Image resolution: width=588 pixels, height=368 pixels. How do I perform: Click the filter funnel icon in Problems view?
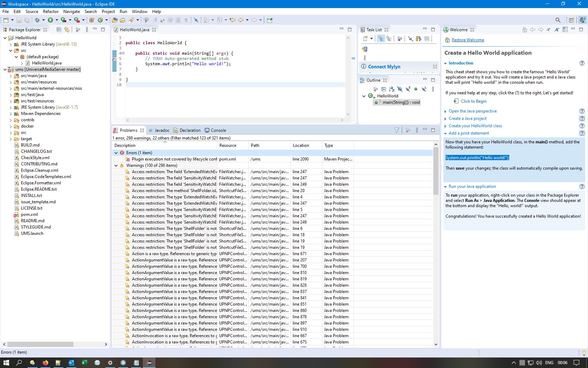pyautogui.click(x=397, y=130)
